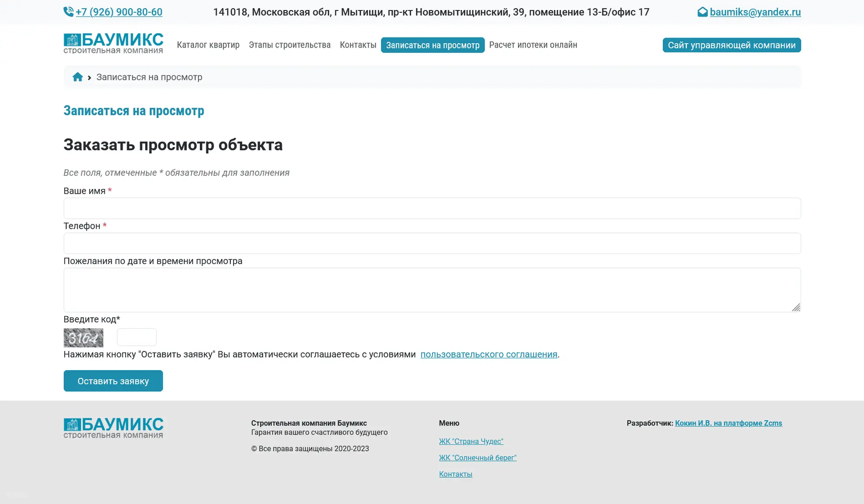Screen dimensions: 864x504
Task: Click the Баумикс logo in footer
Action: 113,428
